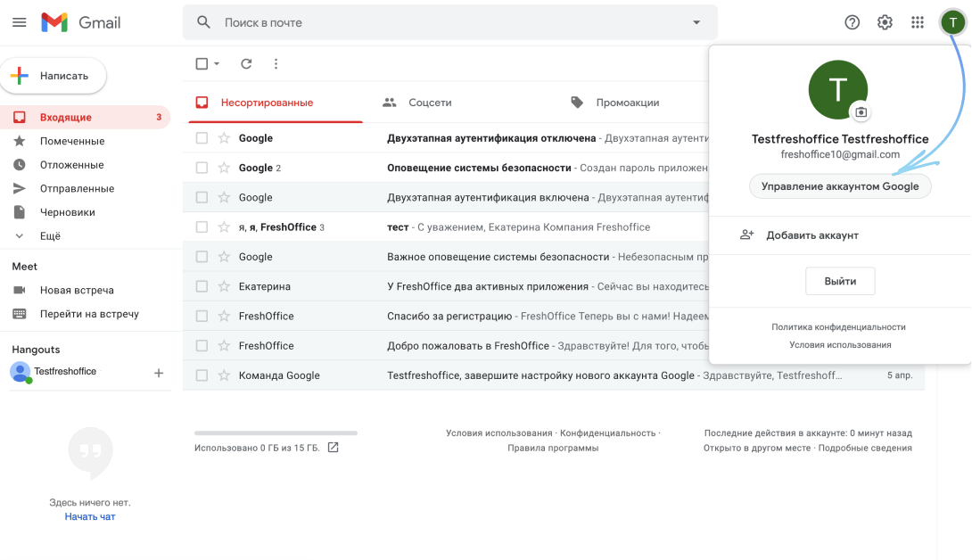Open storage management external link icon
The height and width of the screenshot is (560, 972).
[333, 447]
